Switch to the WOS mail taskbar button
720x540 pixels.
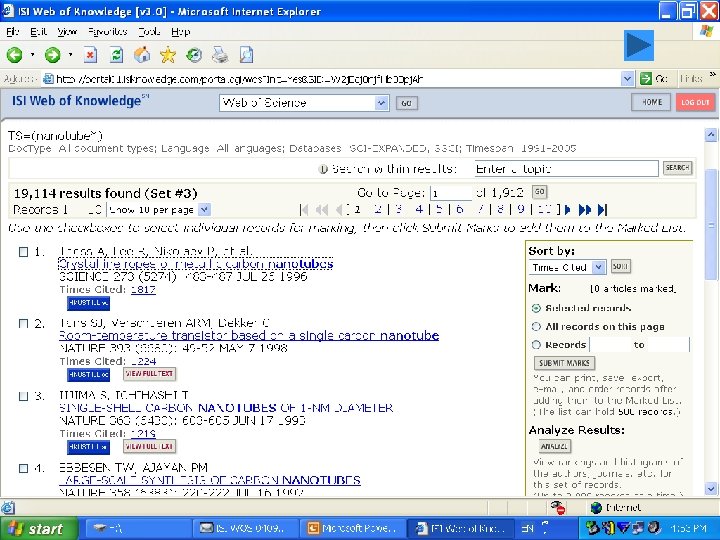pos(245,529)
